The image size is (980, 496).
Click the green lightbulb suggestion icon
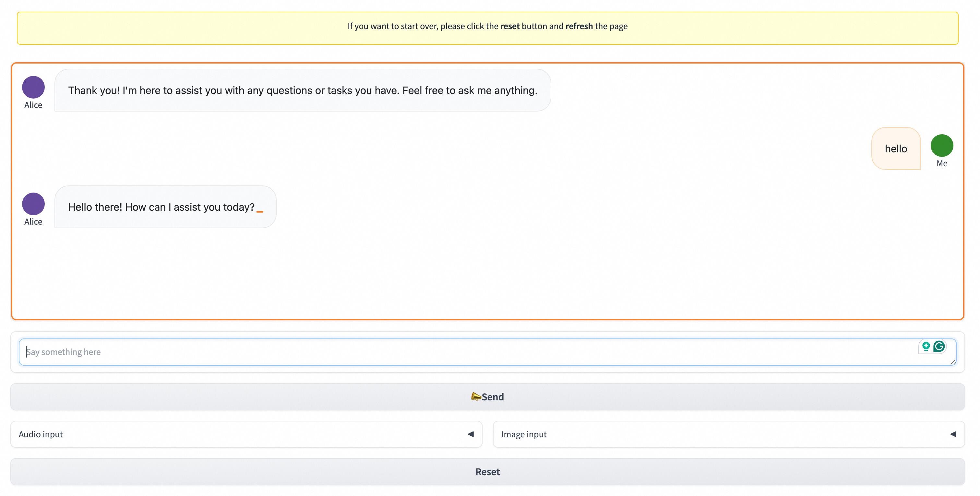926,346
